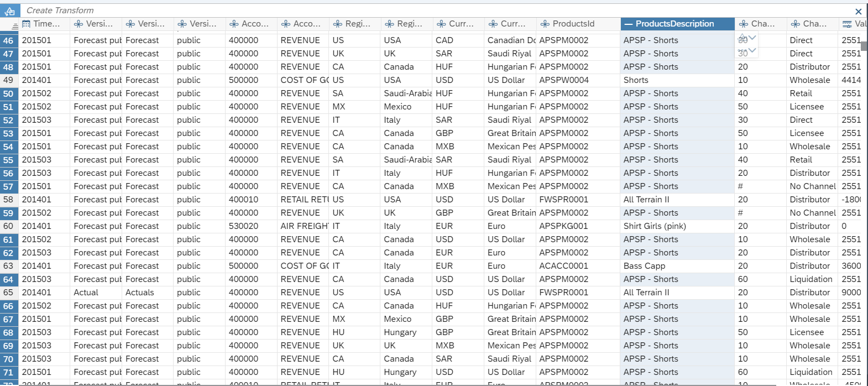
Task: Click the dash icon of ProductsDescription header
Action: point(628,24)
